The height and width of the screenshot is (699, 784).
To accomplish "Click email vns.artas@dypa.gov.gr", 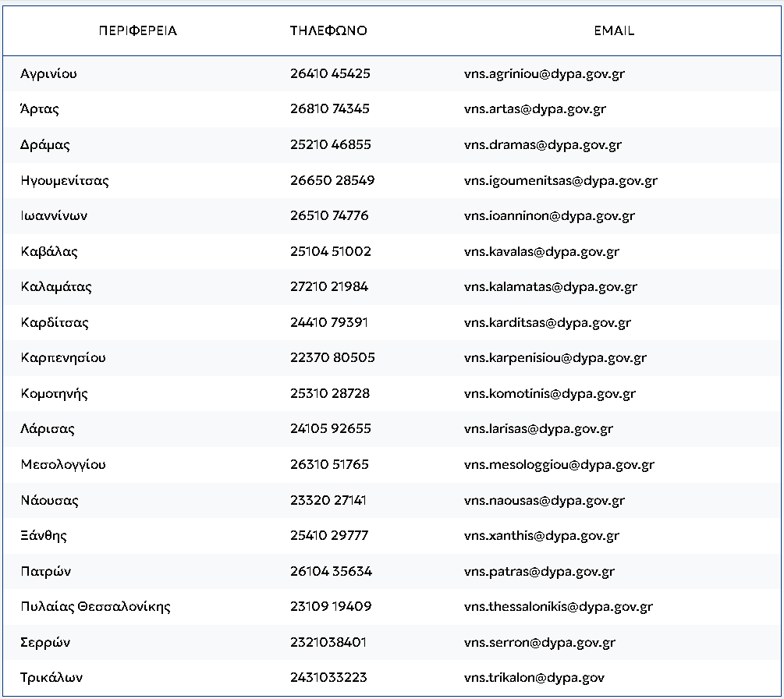I will (x=534, y=109).
